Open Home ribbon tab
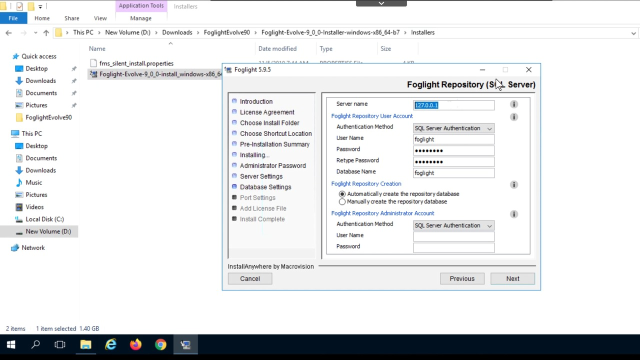640x360 pixels. (x=42, y=18)
